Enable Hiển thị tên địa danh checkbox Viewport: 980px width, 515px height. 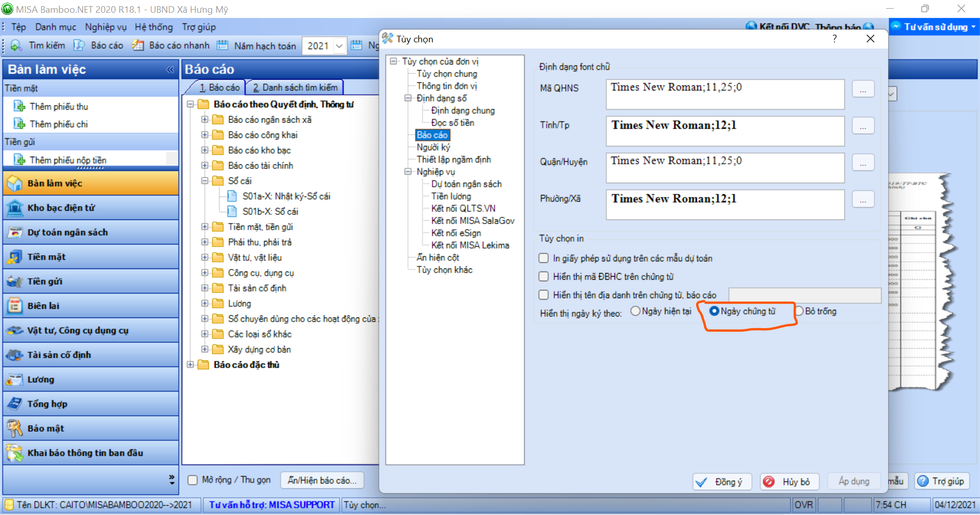pyautogui.click(x=544, y=295)
